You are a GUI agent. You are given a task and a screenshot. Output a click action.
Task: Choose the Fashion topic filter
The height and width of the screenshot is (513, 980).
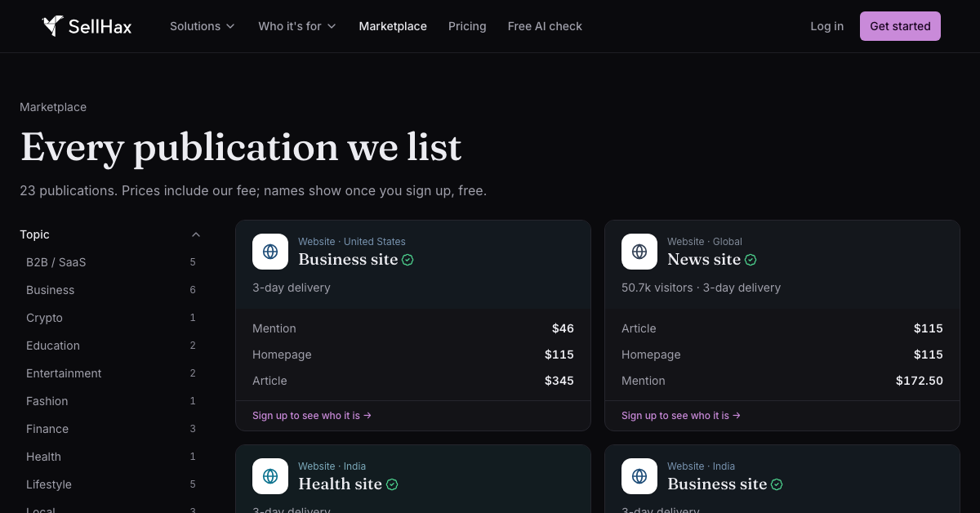point(111,401)
